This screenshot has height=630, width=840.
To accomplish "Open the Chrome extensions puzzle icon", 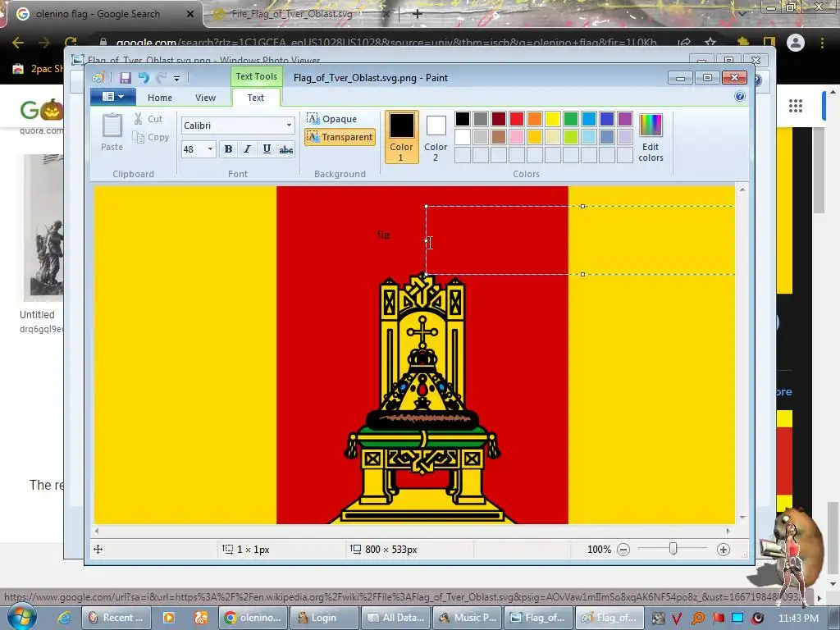I will 743,43.
